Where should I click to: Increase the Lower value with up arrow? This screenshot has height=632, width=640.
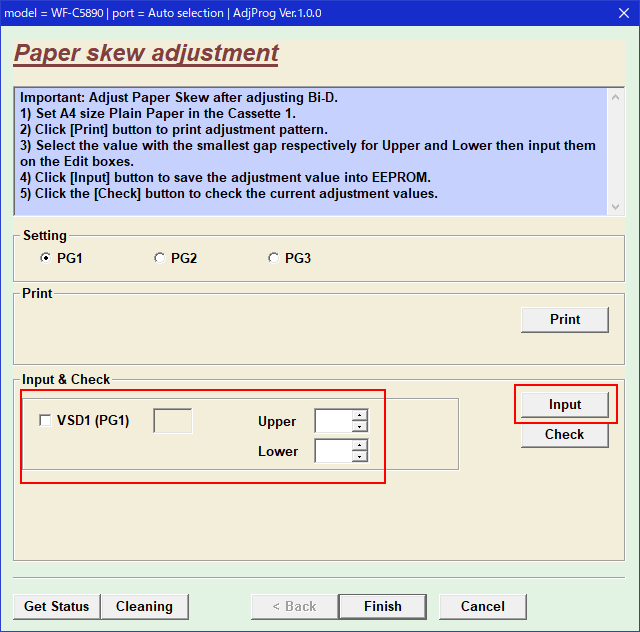click(x=360, y=445)
